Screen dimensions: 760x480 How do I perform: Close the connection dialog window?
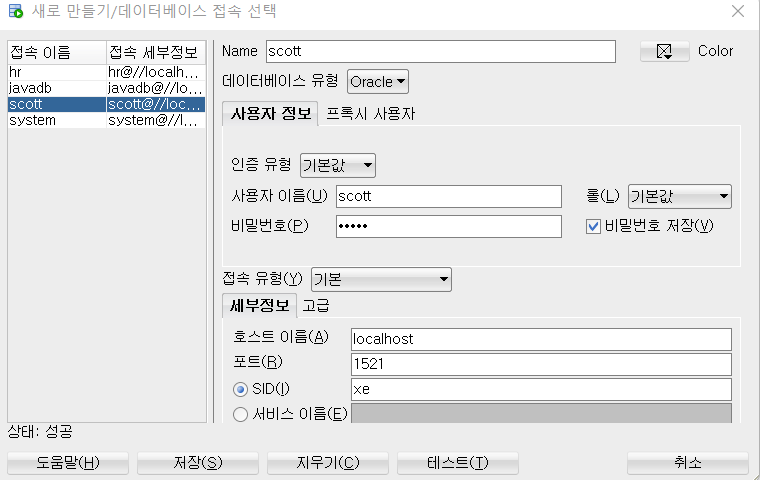tap(738, 11)
